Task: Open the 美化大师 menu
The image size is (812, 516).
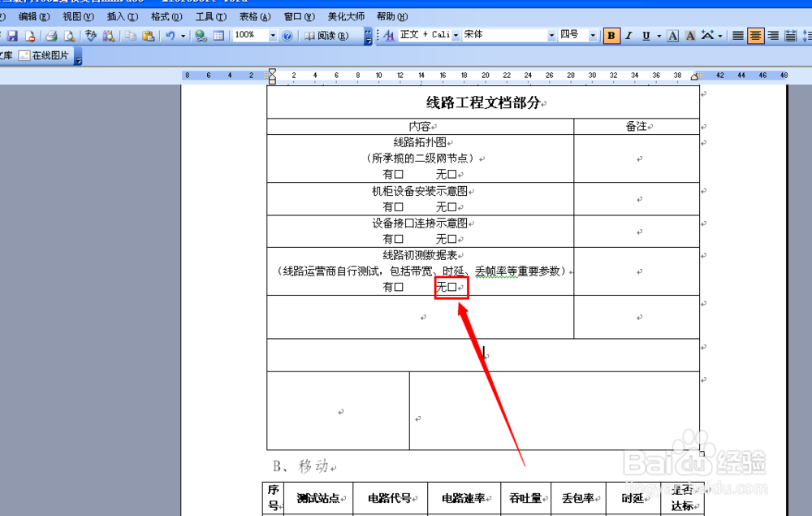Action: click(346, 16)
